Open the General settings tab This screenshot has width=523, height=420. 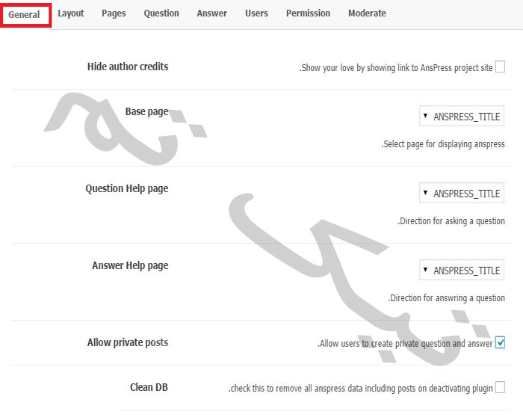pyautogui.click(x=24, y=15)
